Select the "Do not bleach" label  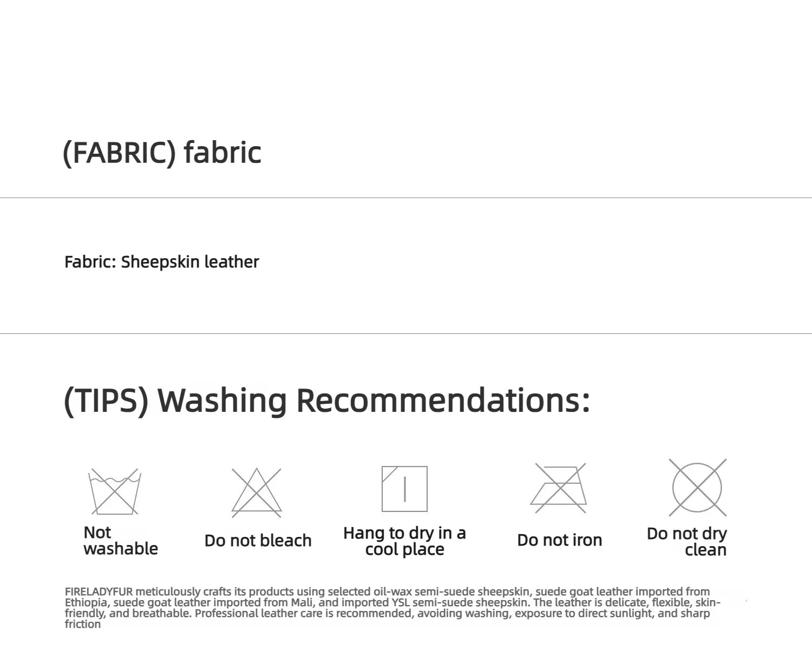pos(258,541)
